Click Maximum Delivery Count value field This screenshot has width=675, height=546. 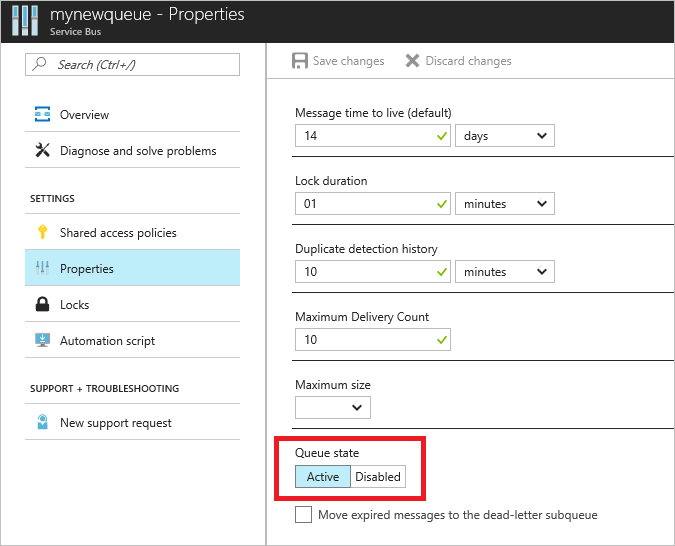coord(373,340)
